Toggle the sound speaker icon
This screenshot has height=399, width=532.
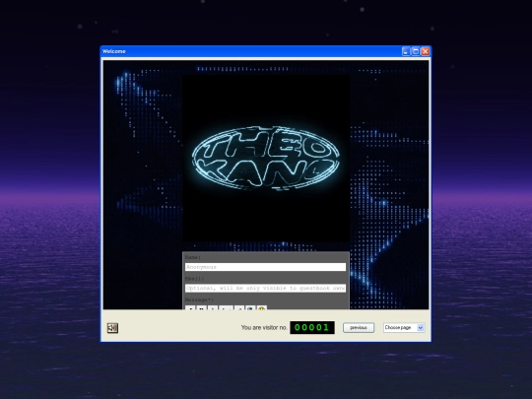[112, 328]
